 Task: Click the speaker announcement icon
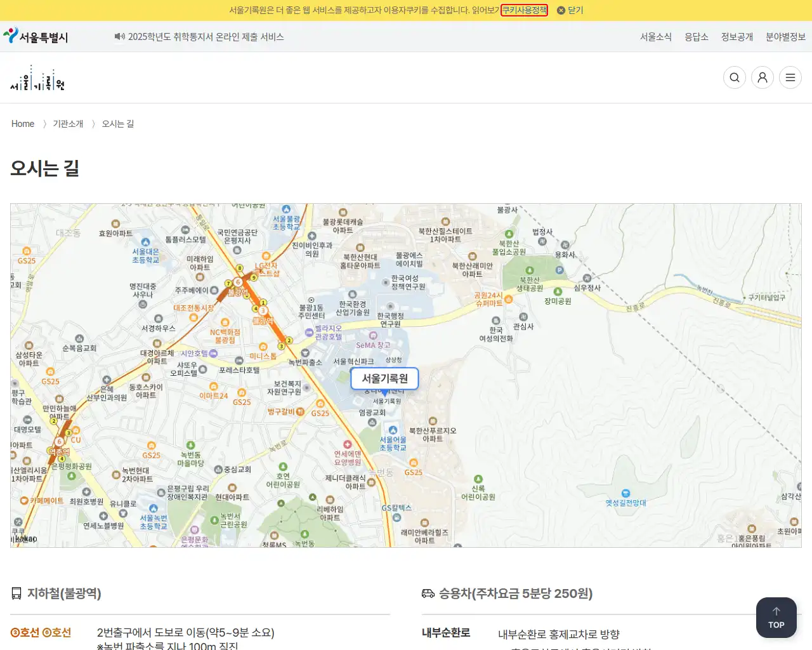point(119,37)
